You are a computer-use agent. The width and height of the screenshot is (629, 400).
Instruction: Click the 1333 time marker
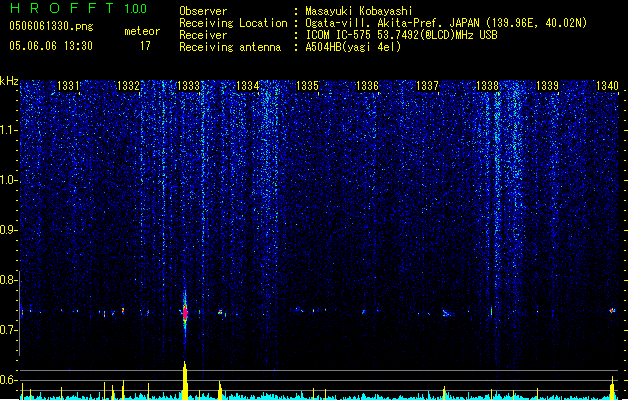tap(188, 86)
